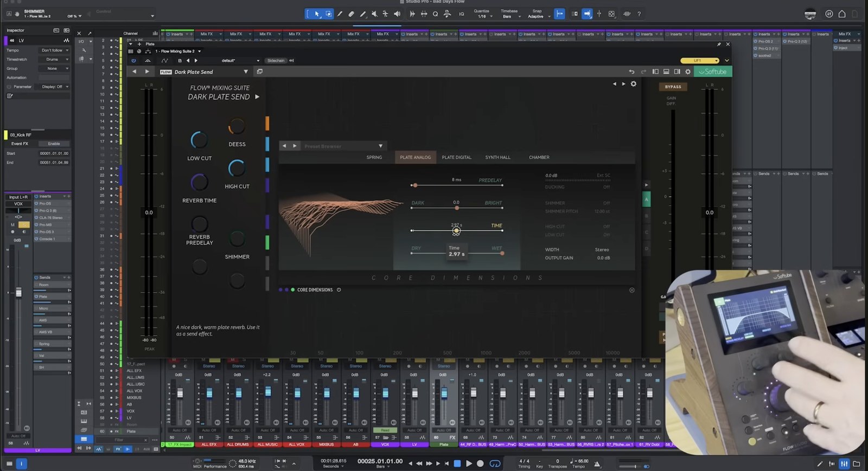This screenshot has height=471, width=868.
Task: Click the OUTPUT GAIN 0.0 dB value
Action: pyautogui.click(x=604, y=258)
